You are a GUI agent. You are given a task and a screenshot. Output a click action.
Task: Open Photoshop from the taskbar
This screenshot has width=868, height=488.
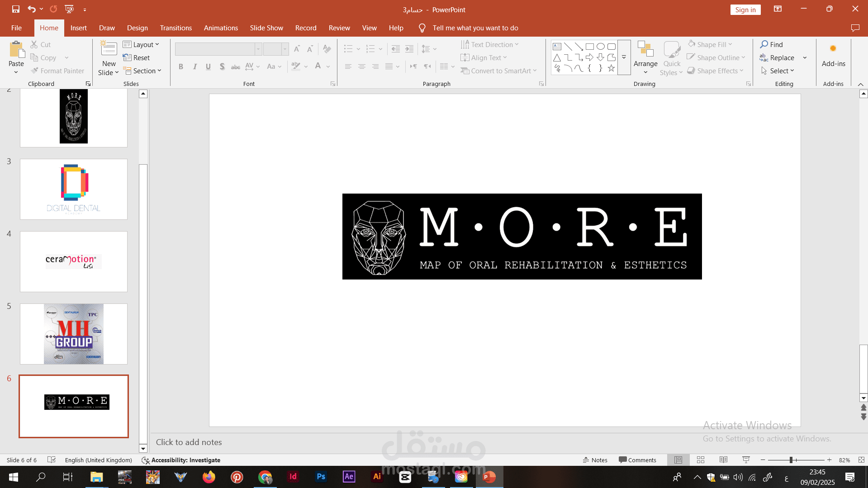(321, 477)
